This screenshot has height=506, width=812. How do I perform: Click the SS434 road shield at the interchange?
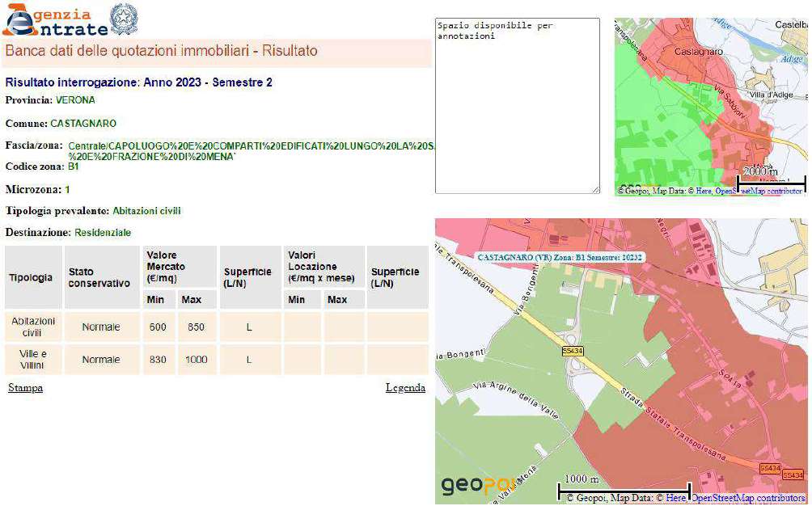click(x=571, y=352)
